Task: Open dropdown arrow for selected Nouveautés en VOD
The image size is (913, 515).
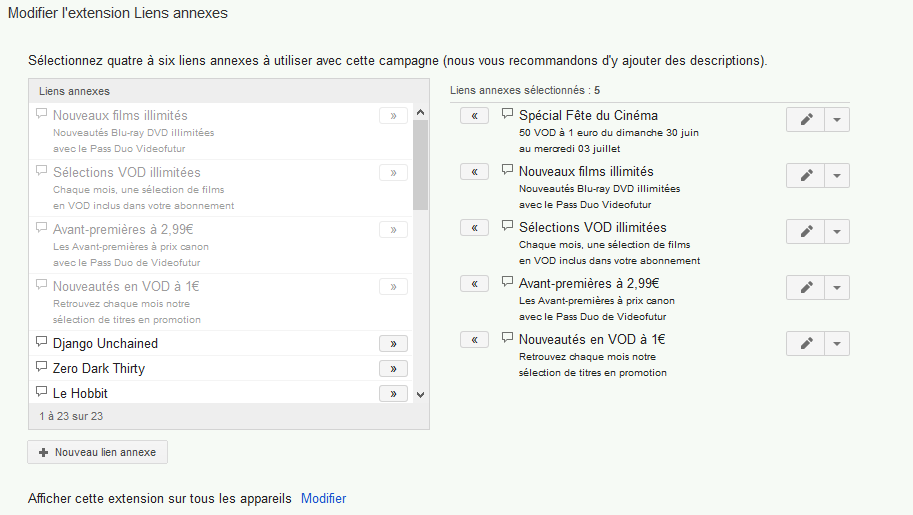Action: (x=837, y=343)
